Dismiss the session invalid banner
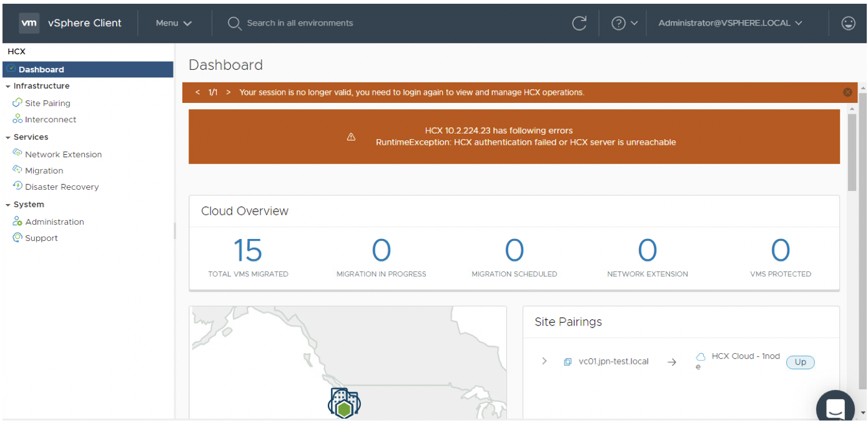Image resolution: width=868 pixels, height=423 pixels. pos(847,92)
